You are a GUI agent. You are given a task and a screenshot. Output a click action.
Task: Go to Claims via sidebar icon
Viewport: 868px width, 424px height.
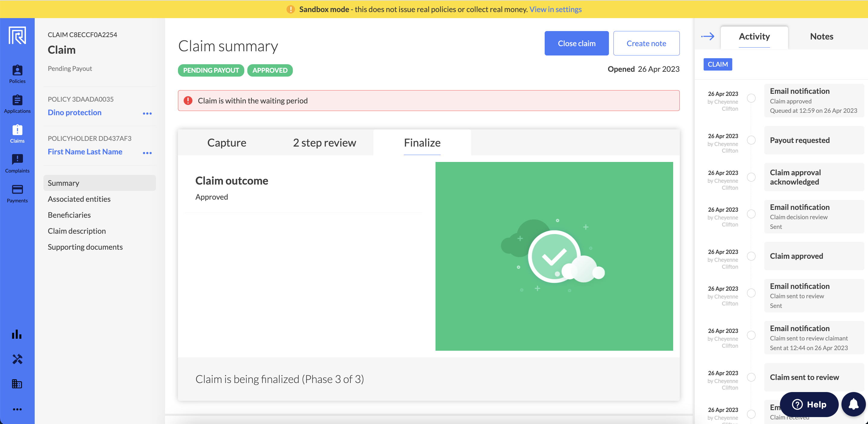tap(17, 134)
